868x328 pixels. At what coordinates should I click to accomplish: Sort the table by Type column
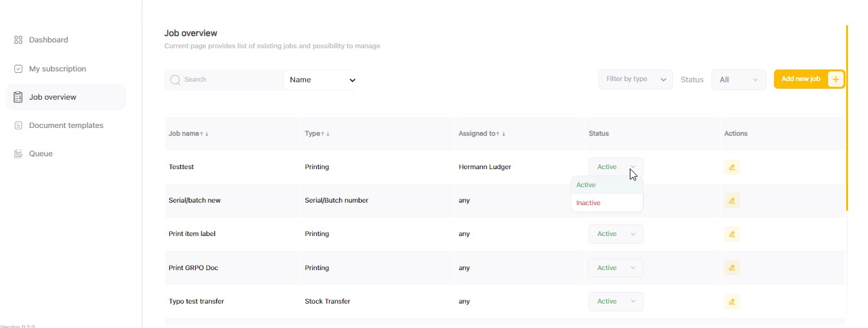(327, 134)
